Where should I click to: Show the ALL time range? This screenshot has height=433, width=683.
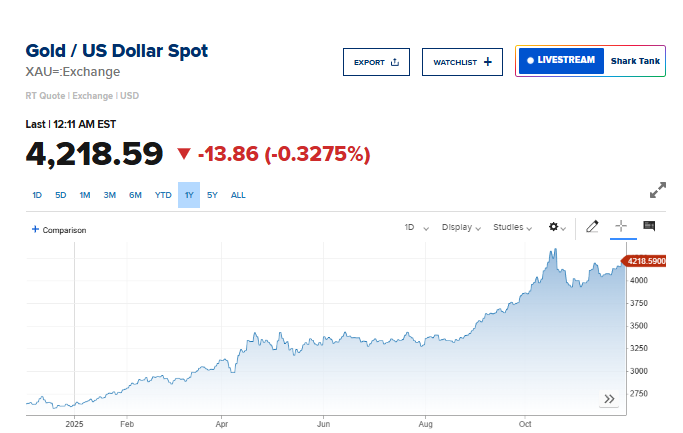[238, 195]
